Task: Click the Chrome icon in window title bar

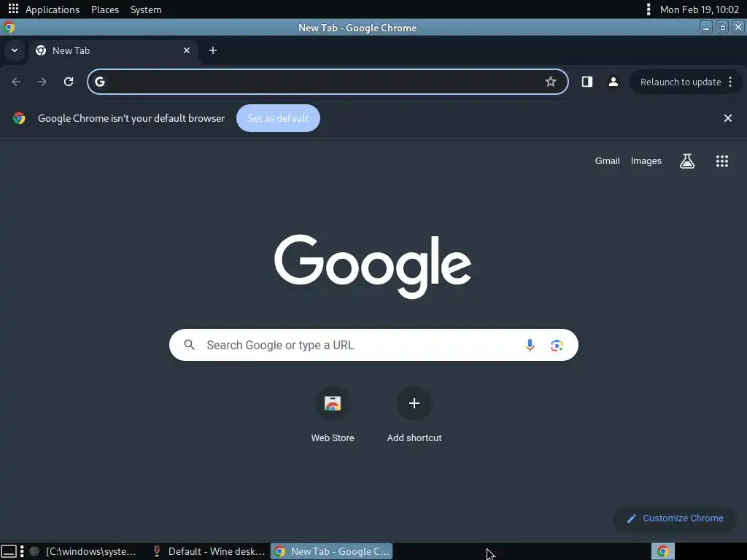Action: [x=9, y=28]
